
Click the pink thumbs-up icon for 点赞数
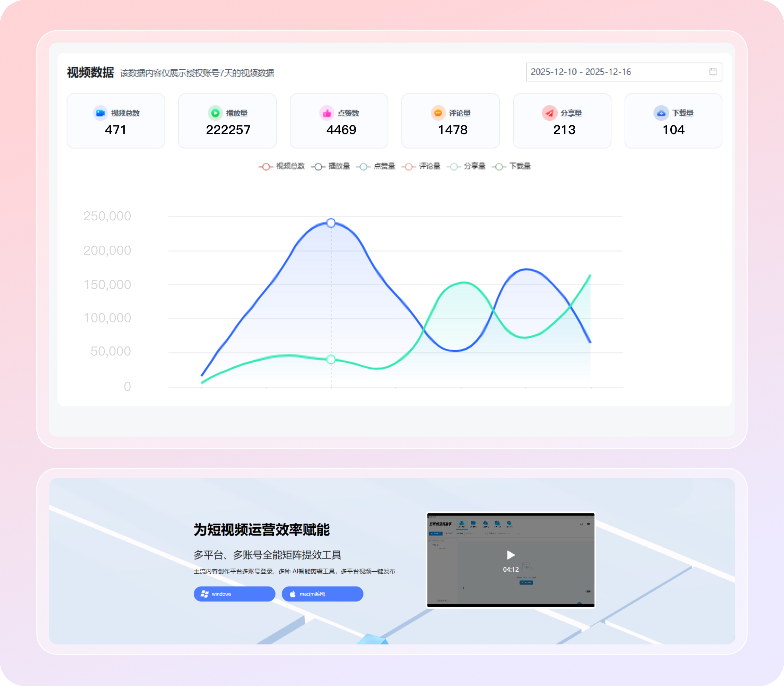[x=327, y=113]
